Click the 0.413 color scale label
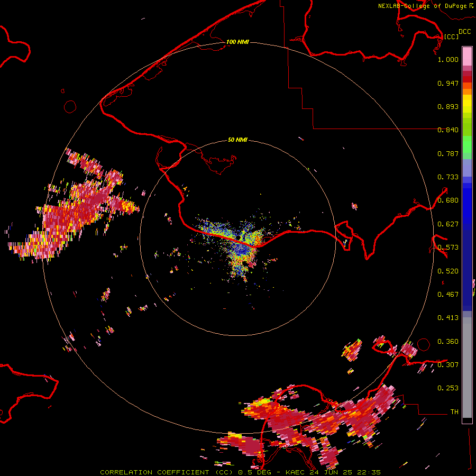476x476 pixels. pos(448,318)
